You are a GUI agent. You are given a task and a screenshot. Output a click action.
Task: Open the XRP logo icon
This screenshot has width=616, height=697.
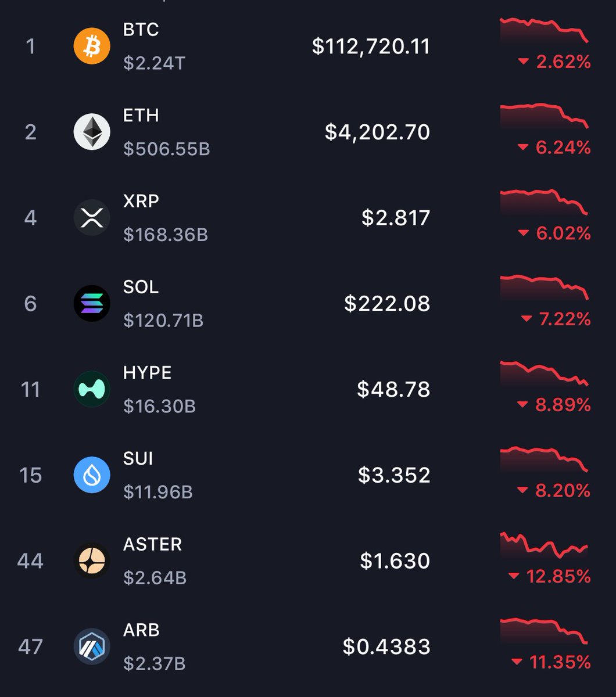(x=92, y=218)
